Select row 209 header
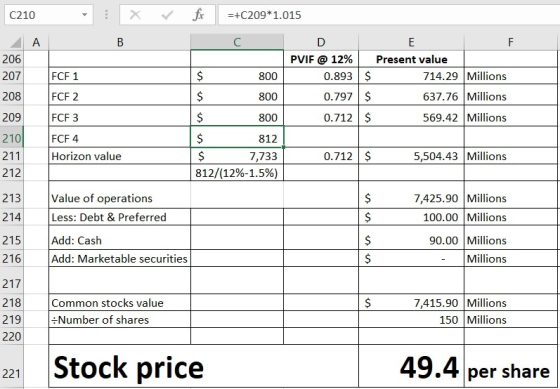The width and height of the screenshot is (560, 389). click(x=12, y=117)
